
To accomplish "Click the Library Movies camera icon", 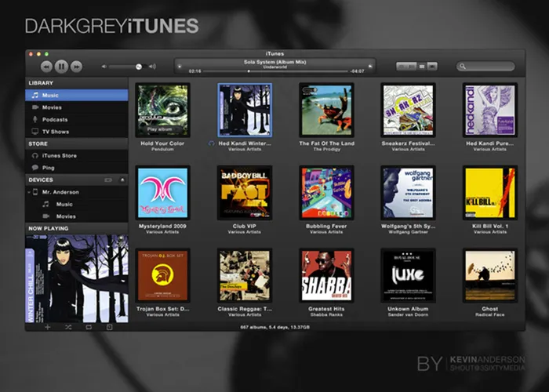I will [x=35, y=107].
